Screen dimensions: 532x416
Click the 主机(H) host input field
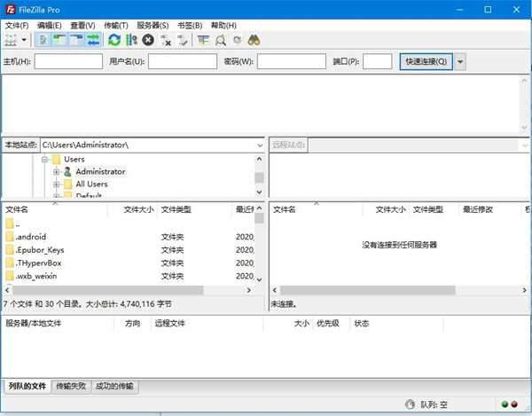pyautogui.click(x=68, y=61)
